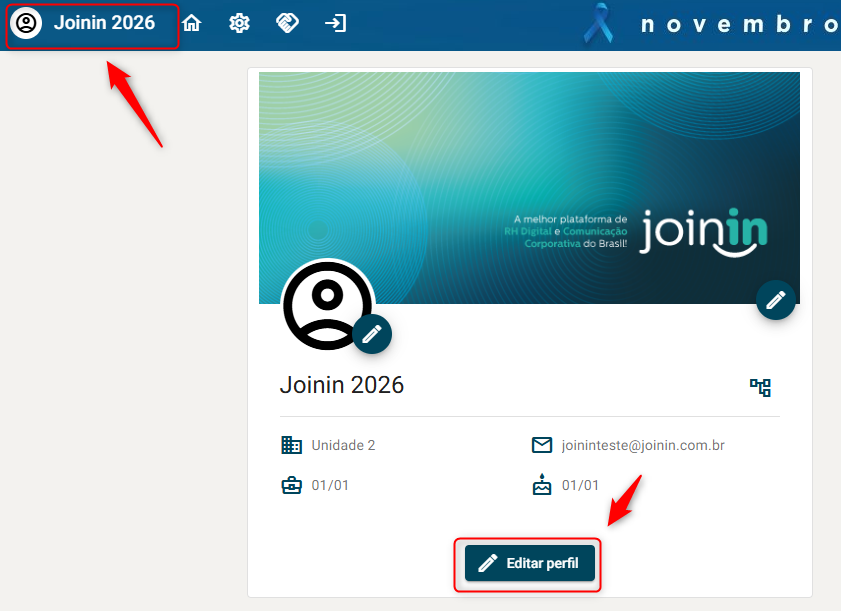Click the building icon beside Unidade 2
This screenshot has width=841, height=611.
(x=291, y=445)
